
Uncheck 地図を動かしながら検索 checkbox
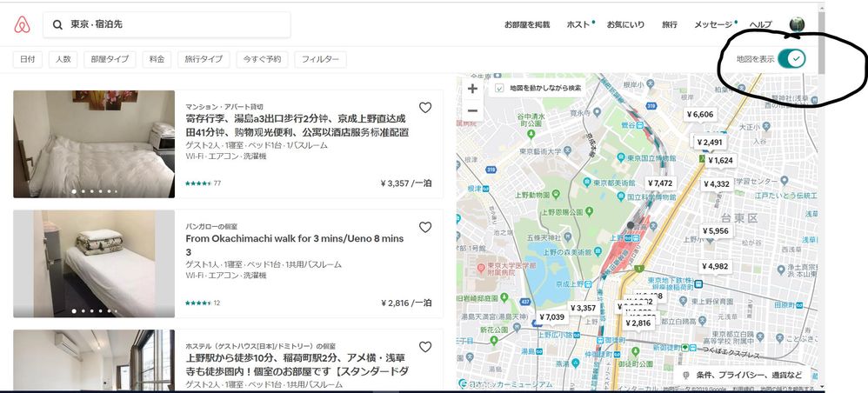pos(499,89)
